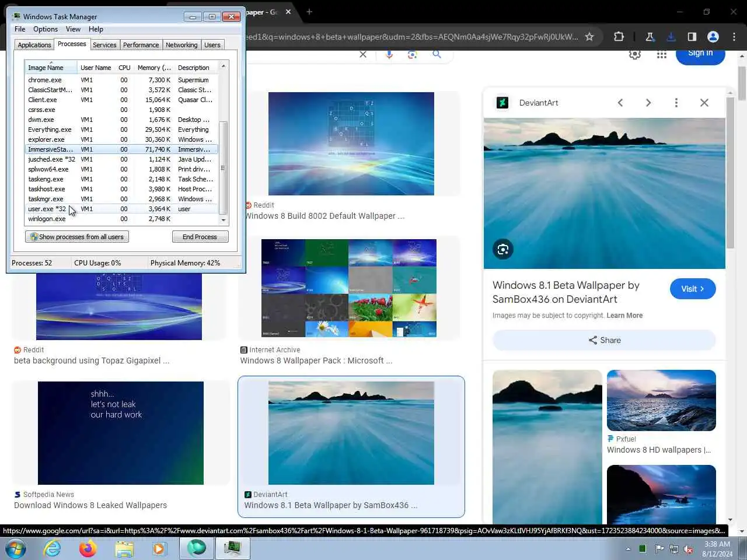Open more options in image preview panel

click(x=676, y=103)
